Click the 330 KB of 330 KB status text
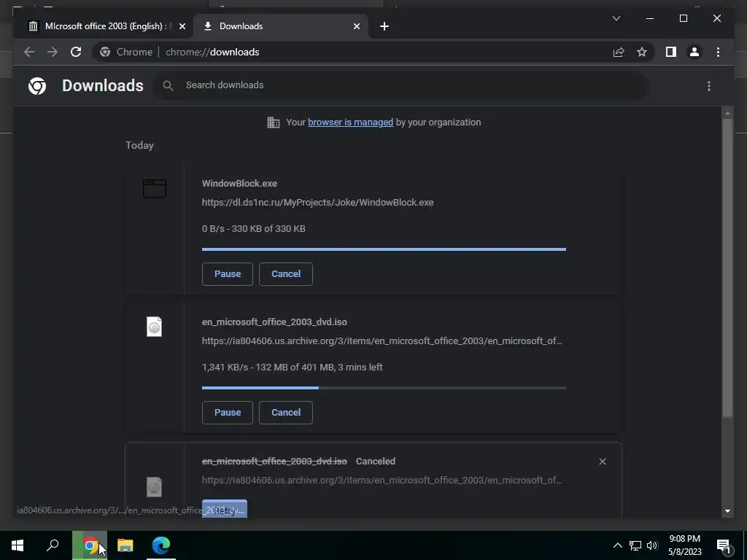The height and width of the screenshot is (560, 747). point(253,228)
